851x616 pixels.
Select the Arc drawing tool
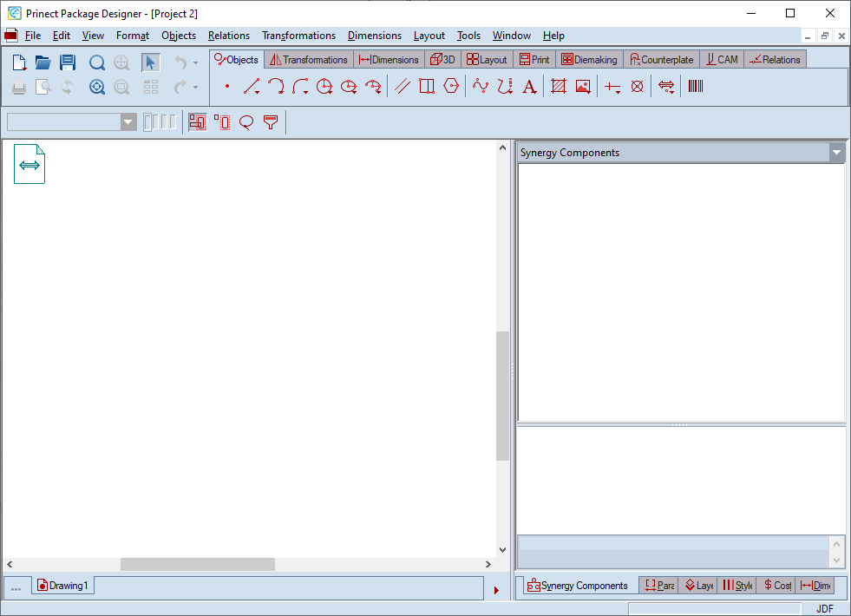coord(276,86)
